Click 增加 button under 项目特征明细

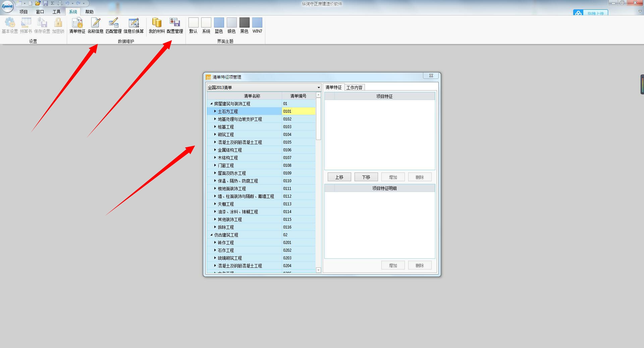[393, 265]
